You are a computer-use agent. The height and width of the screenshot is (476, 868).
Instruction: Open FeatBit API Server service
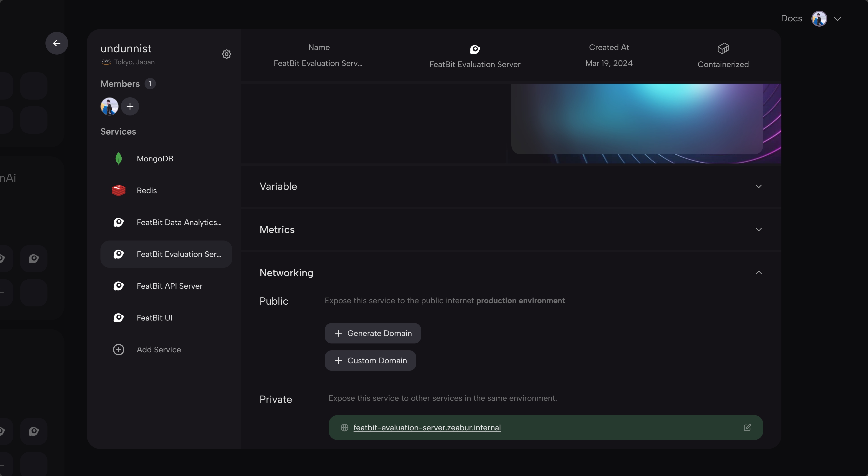(x=166, y=286)
